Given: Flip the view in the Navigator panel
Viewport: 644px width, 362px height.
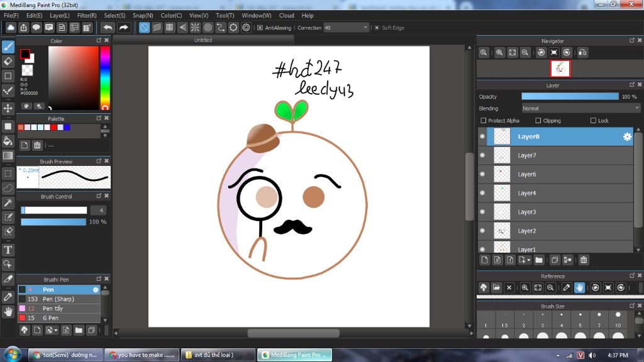Looking at the screenshot, I should (582, 53).
